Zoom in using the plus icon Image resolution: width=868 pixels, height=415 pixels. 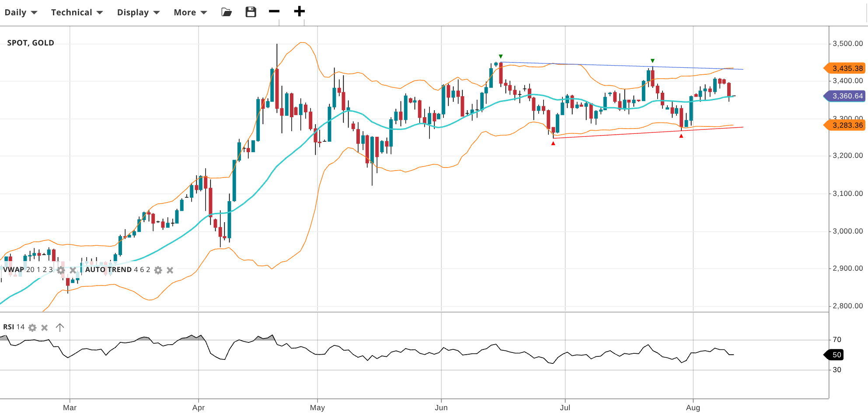(299, 11)
